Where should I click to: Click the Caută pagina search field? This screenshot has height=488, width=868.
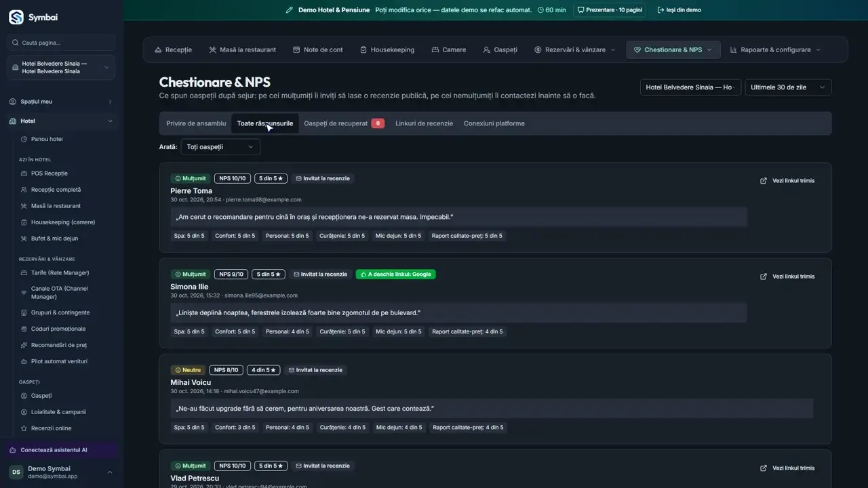[61, 43]
